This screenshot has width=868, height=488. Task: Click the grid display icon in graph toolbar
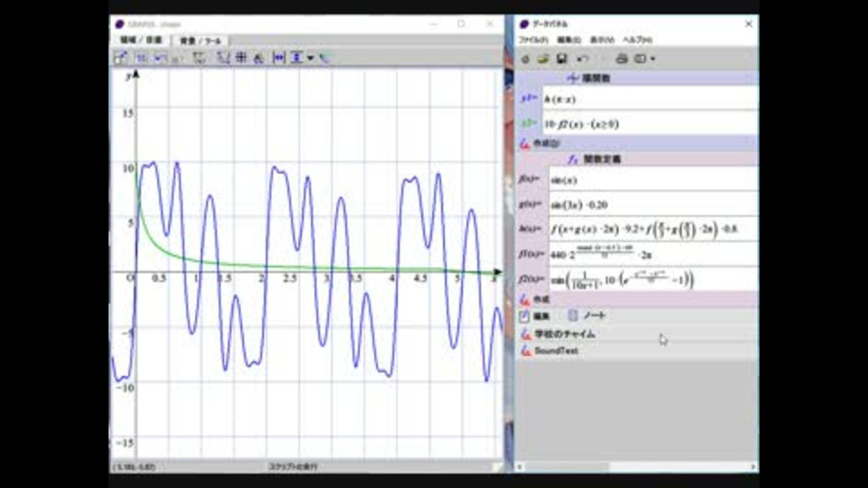241,58
